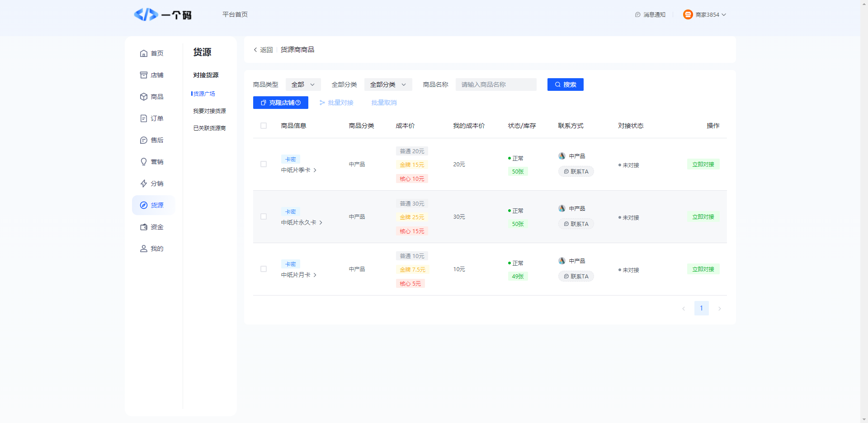The image size is (868, 423).
Task: Click the 我的 person icon in sidebar
Action: (144, 249)
